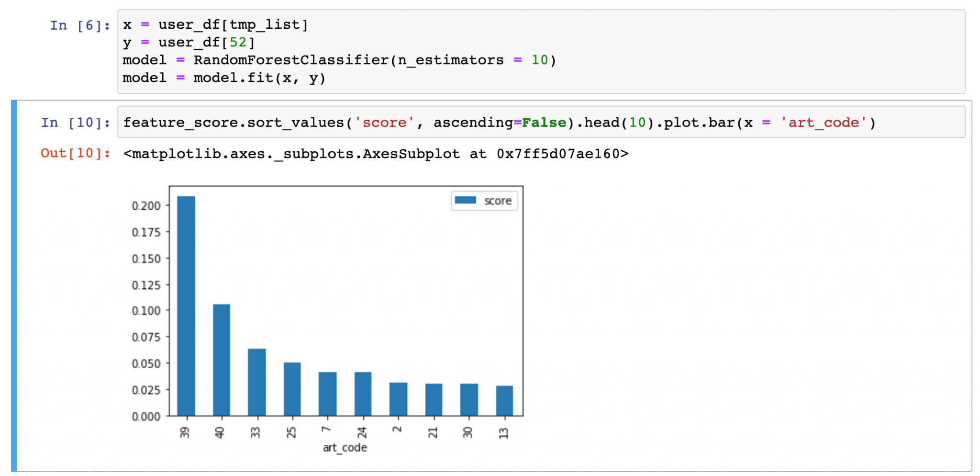
Task: Click the In [10] code cell input
Action: [541, 122]
